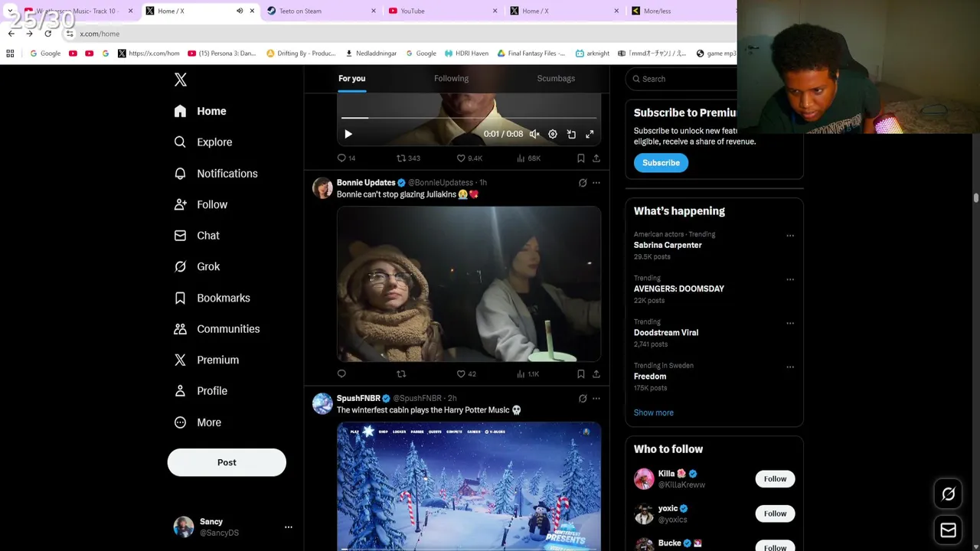Open floating Grok button

[948, 494]
